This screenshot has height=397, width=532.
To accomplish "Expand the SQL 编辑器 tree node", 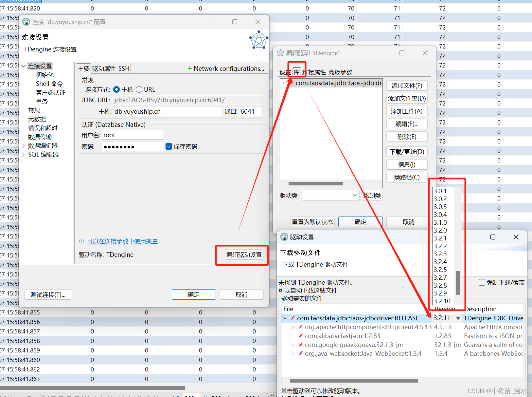I will (24, 155).
